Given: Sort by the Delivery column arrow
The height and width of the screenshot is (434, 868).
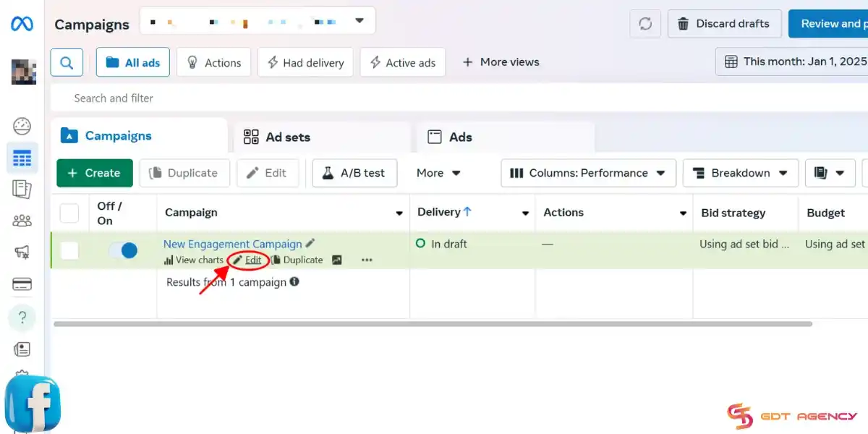Looking at the screenshot, I should pos(467,212).
